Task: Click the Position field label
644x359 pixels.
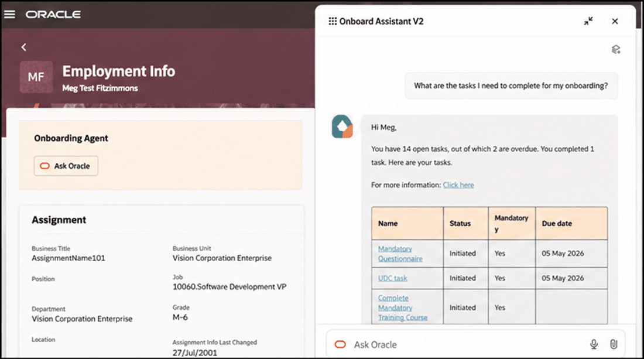Action: pos(43,279)
